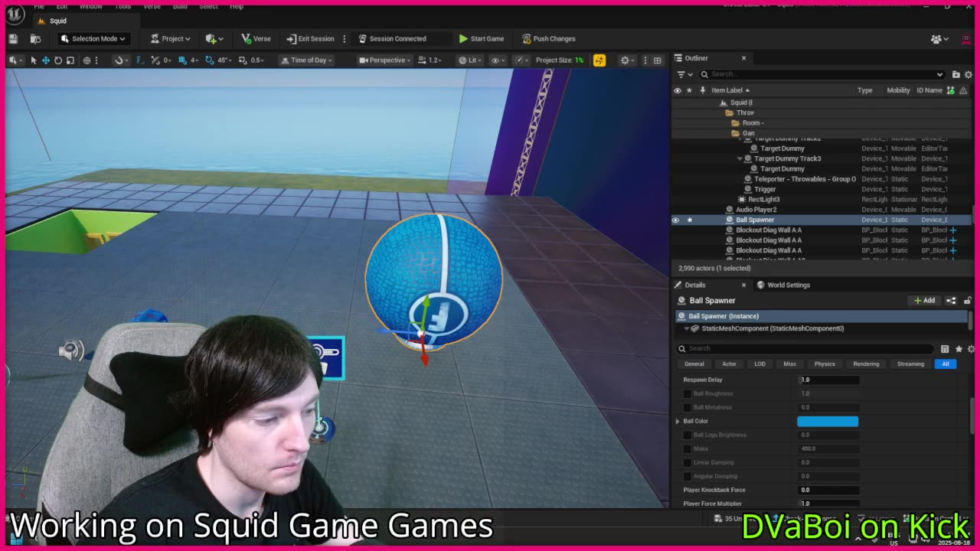Open Outliner filter dropdown

pyautogui.click(x=684, y=74)
